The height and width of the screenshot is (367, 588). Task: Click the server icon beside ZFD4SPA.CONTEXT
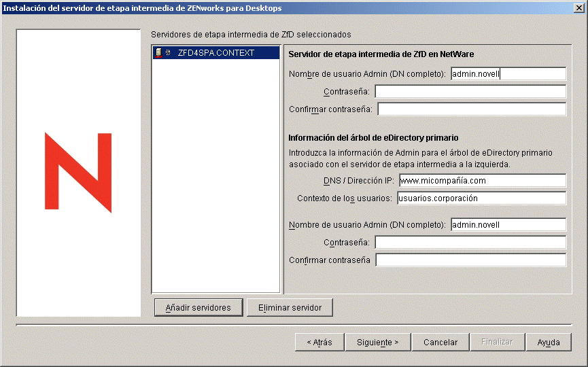(x=158, y=53)
